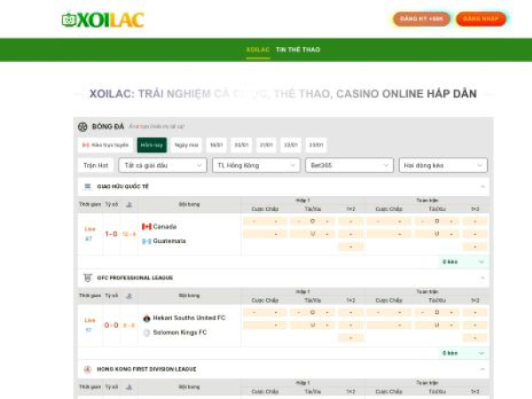532x399 pixels.
Task: Click the Đăng Nhập button
Action: tap(481, 19)
